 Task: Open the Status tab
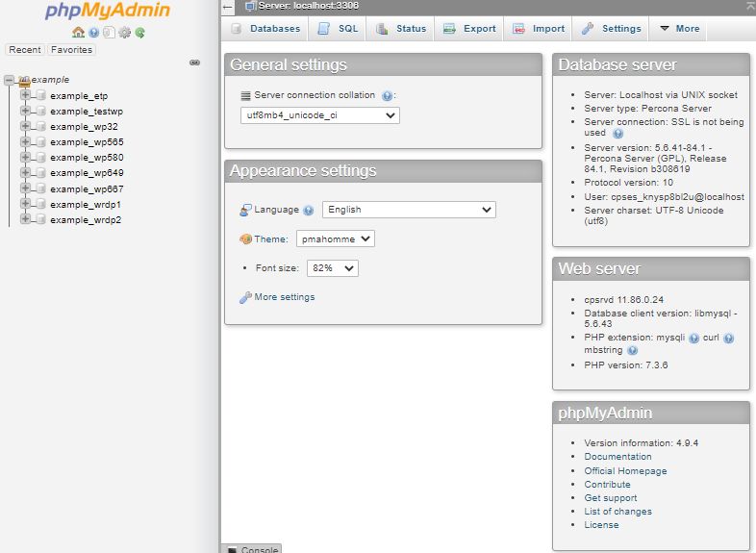pyautogui.click(x=401, y=29)
